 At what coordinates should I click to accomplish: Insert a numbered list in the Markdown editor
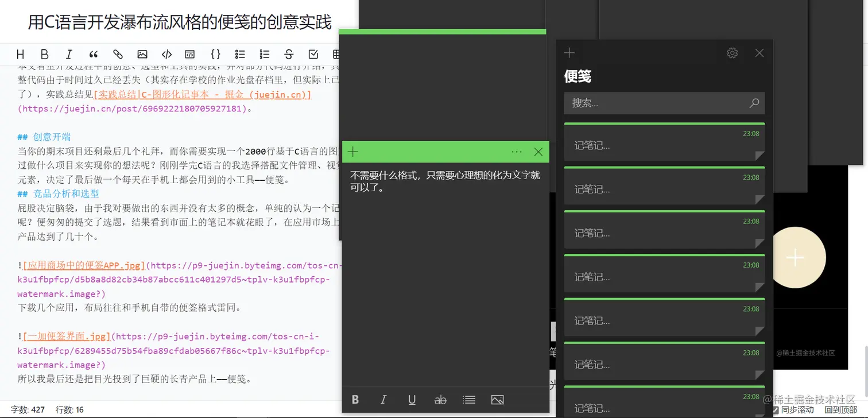(x=265, y=55)
